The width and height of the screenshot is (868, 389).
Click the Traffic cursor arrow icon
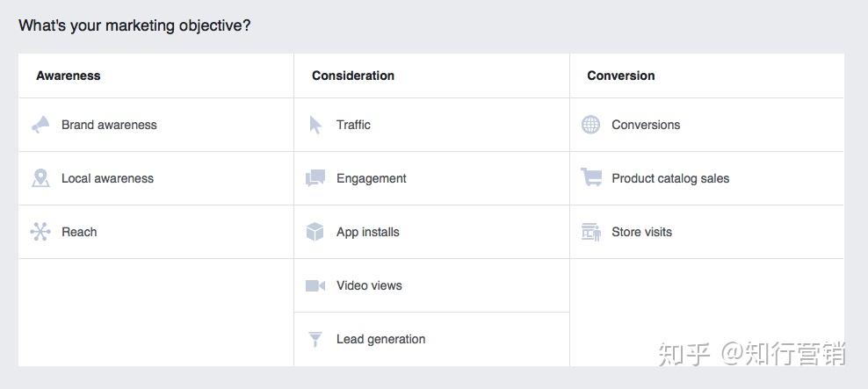pos(315,125)
